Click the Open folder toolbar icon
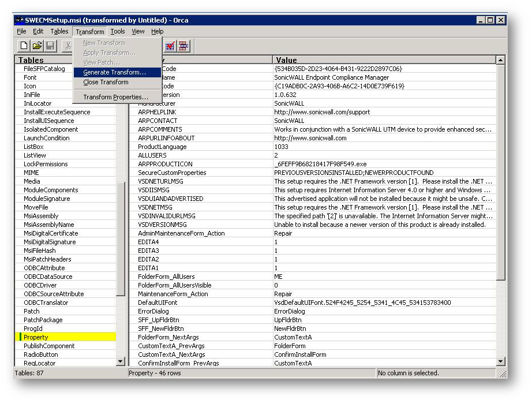 click(x=37, y=46)
